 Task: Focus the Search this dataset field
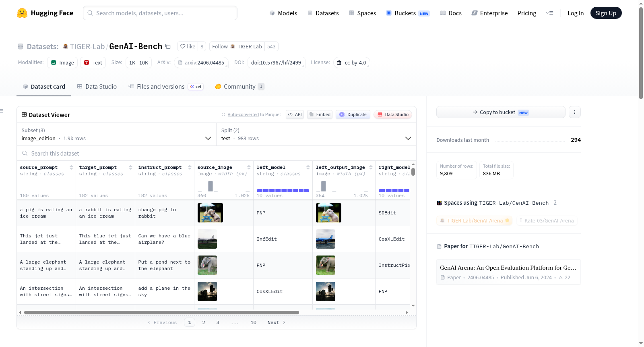[x=217, y=153]
